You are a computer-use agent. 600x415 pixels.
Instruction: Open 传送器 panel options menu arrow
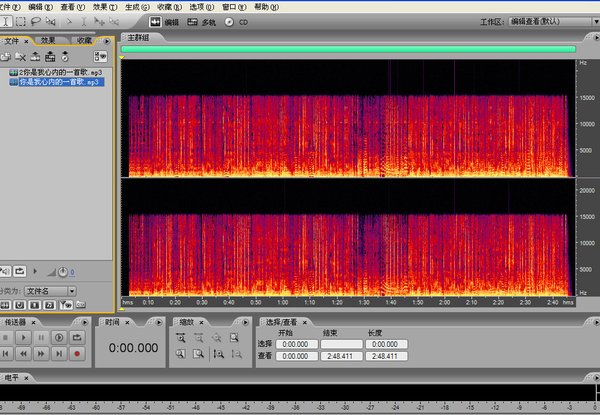85,322
